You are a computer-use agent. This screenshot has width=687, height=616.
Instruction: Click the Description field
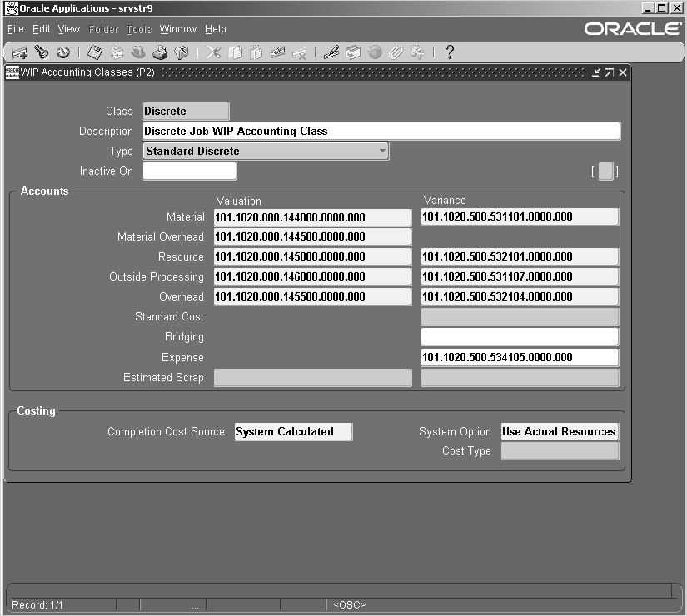[381, 131]
